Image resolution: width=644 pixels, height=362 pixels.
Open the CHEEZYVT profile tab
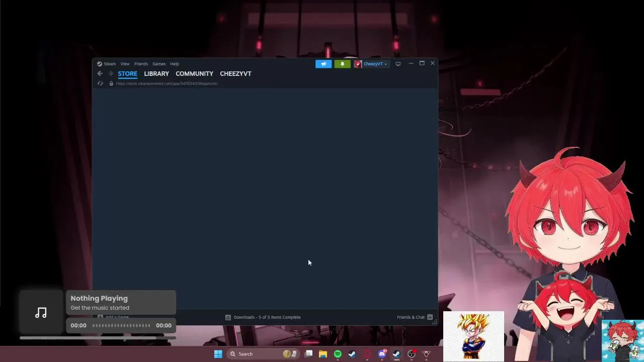(x=235, y=73)
